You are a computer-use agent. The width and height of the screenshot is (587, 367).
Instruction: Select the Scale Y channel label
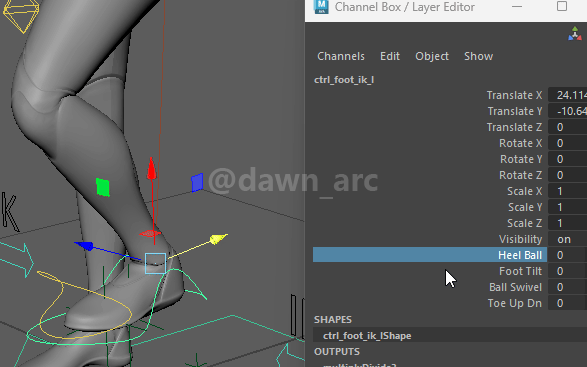525,207
